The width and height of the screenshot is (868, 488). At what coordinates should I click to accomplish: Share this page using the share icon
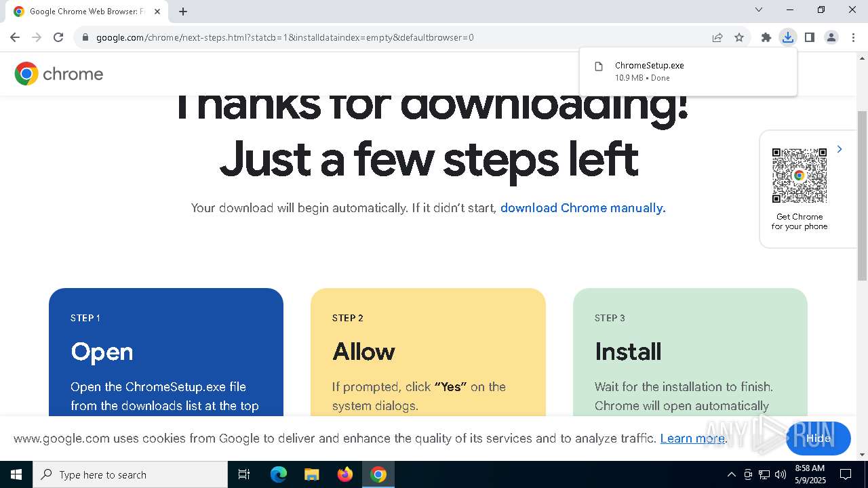717,37
